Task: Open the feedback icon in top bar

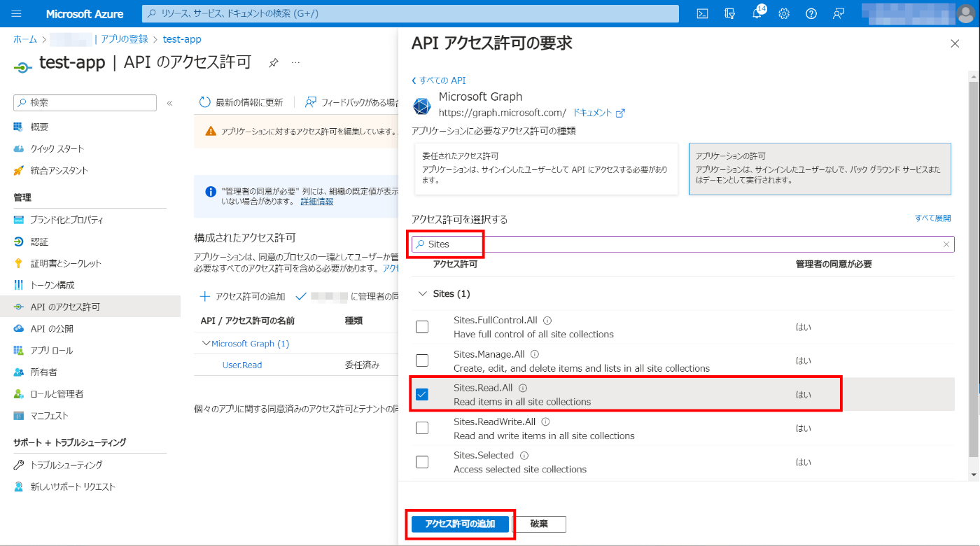Action: [838, 14]
